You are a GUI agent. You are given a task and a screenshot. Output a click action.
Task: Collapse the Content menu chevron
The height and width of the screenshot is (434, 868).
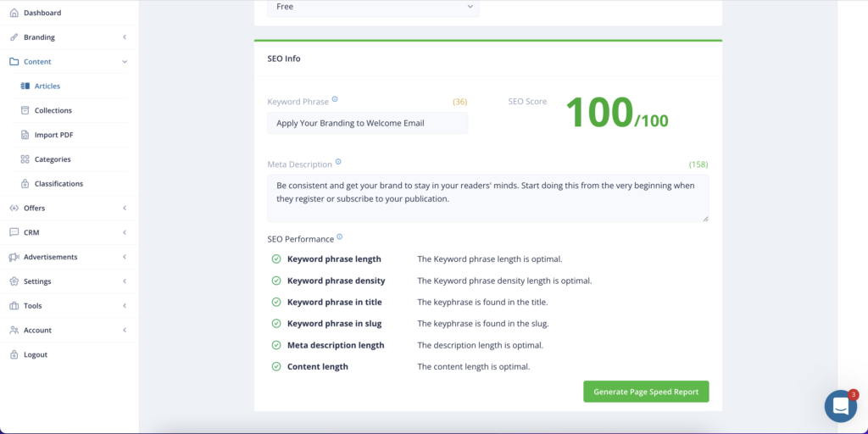click(x=125, y=61)
